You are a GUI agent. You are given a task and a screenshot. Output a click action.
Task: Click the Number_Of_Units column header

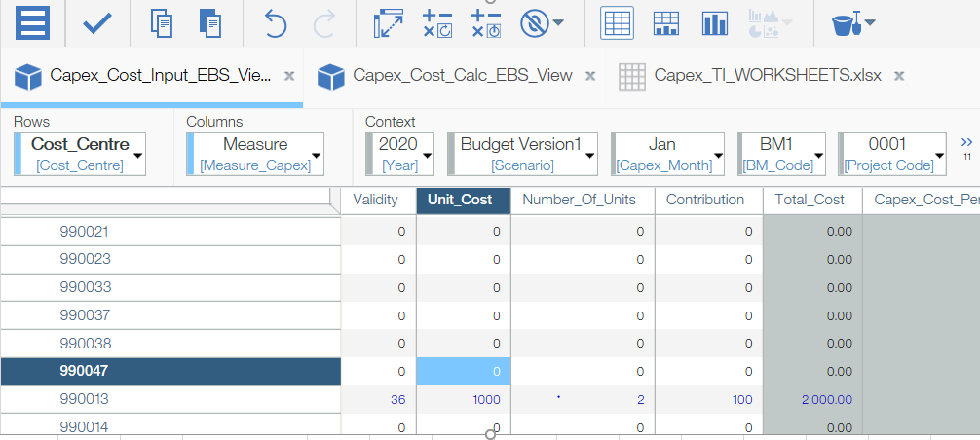coord(579,200)
